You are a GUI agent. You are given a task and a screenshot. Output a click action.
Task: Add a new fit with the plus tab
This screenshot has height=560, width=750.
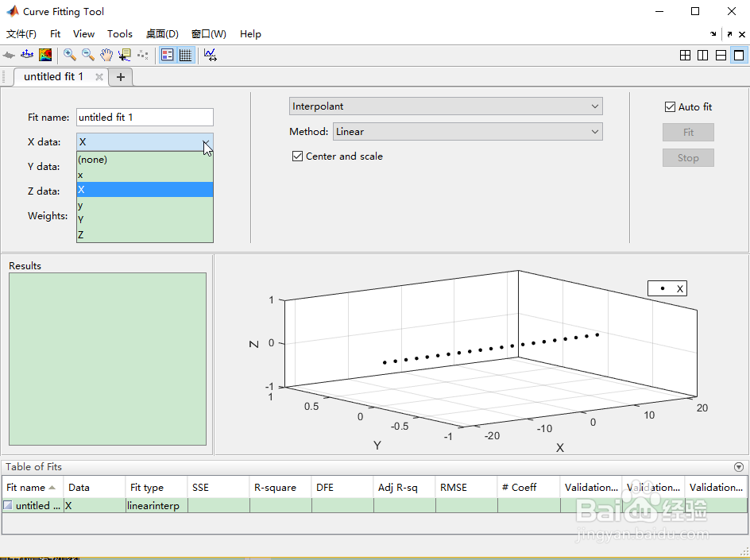121,77
